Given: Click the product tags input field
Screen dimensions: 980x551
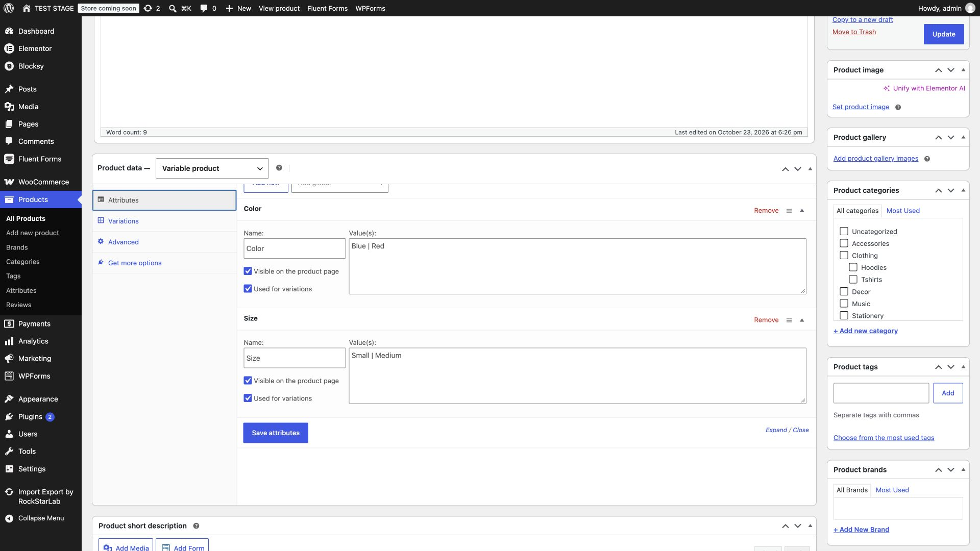Looking at the screenshot, I should (x=881, y=393).
